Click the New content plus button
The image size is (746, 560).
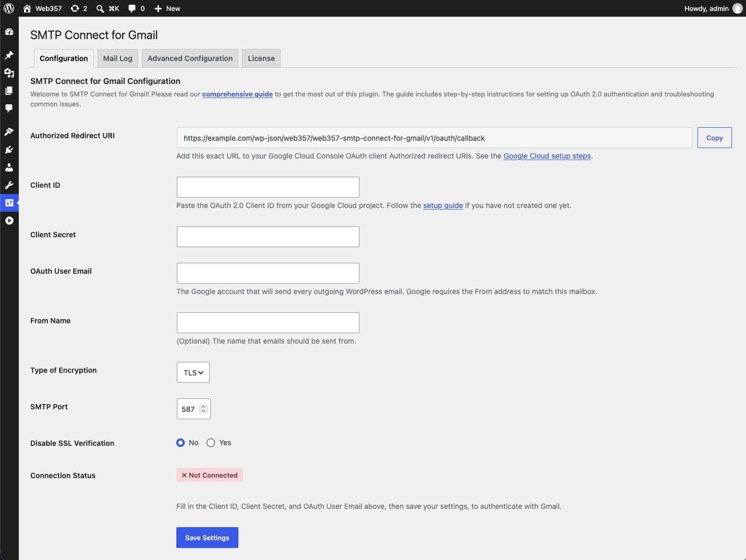tap(167, 8)
